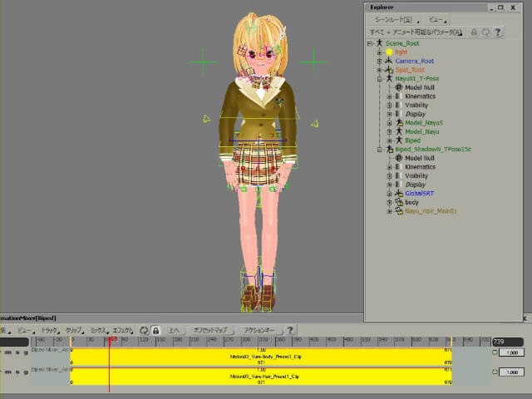The width and height of the screenshot is (532, 399).
Task: Select the light node icon
Action: (x=389, y=52)
